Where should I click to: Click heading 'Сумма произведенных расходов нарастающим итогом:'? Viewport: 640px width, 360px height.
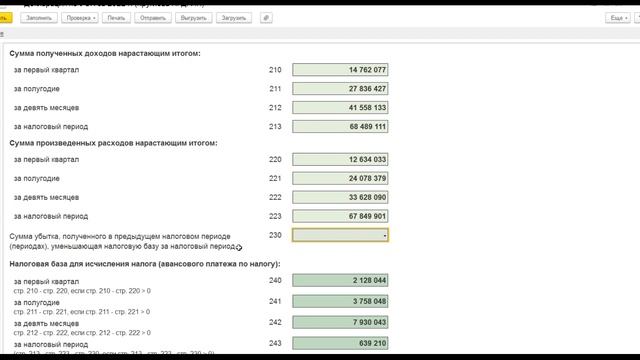(x=113, y=143)
